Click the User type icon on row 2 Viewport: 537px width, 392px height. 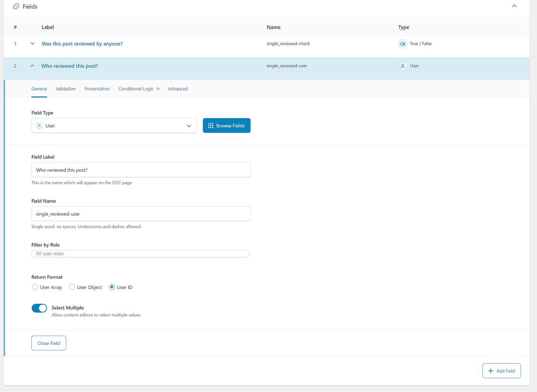403,66
